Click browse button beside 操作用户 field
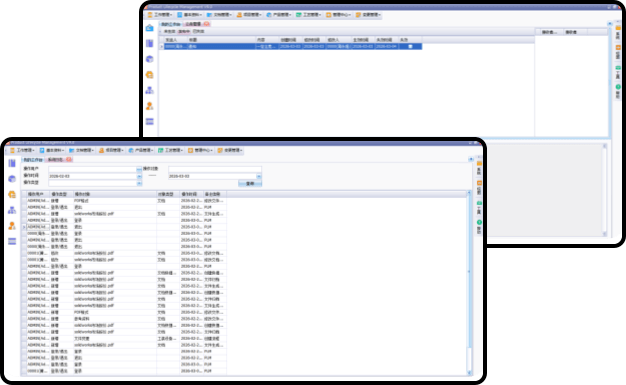This screenshot has width=626, height=385. click(139, 169)
